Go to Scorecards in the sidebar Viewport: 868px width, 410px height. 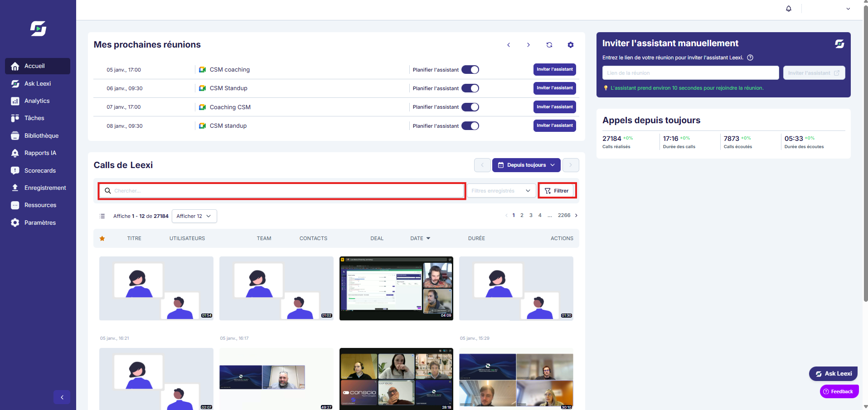[40, 171]
